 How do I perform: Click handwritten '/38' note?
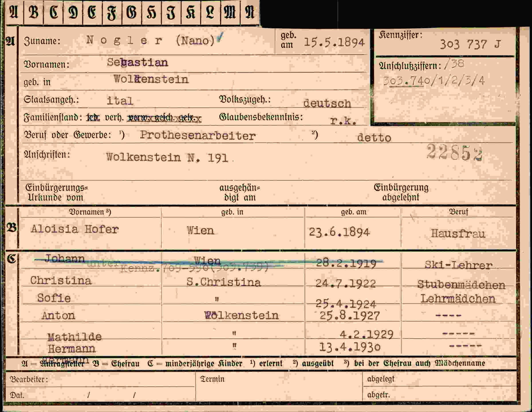click(455, 64)
